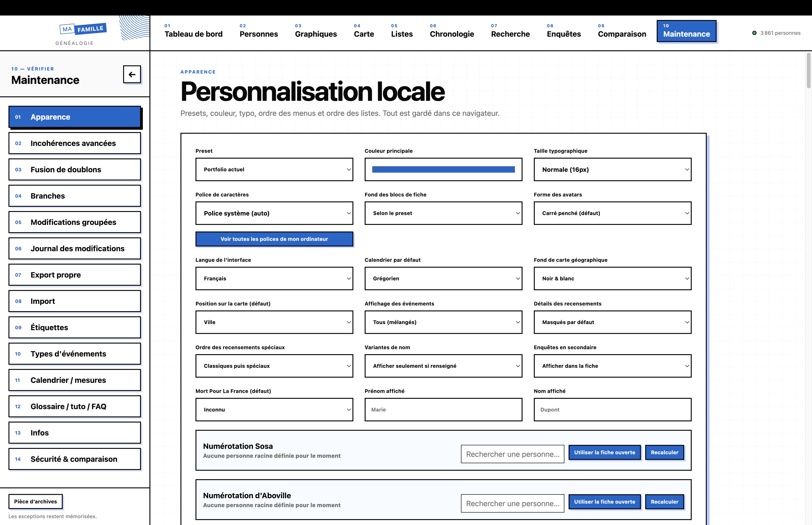The width and height of the screenshot is (812, 525).
Task: Open the Détails des recensements dropdown
Action: click(612, 322)
